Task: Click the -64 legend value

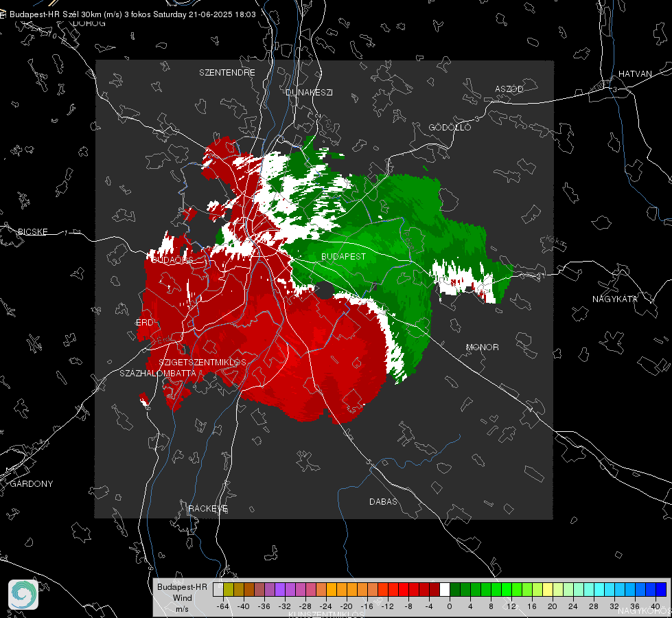Action: coord(223,606)
